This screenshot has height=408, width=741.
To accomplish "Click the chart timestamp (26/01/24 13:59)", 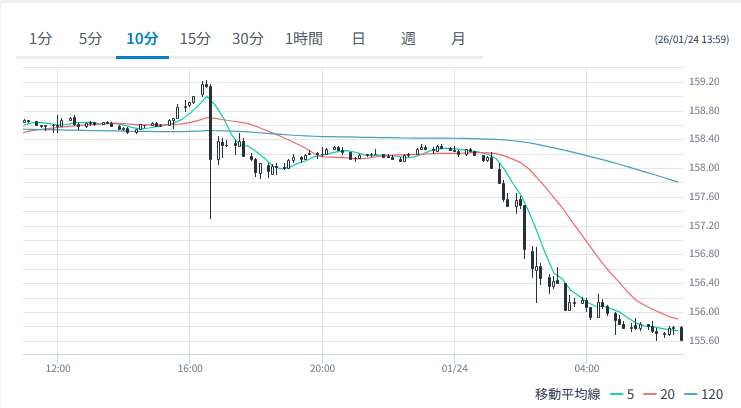I will [x=691, y=40].
